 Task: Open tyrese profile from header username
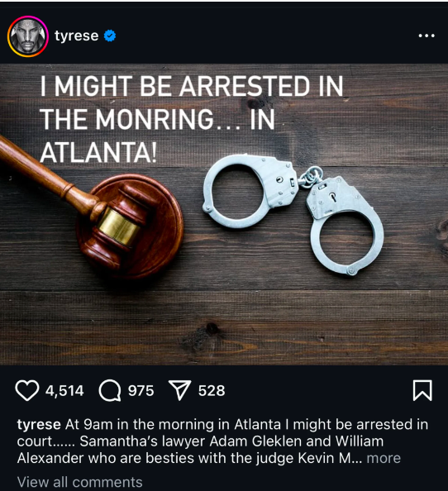[x=76, y=36]
